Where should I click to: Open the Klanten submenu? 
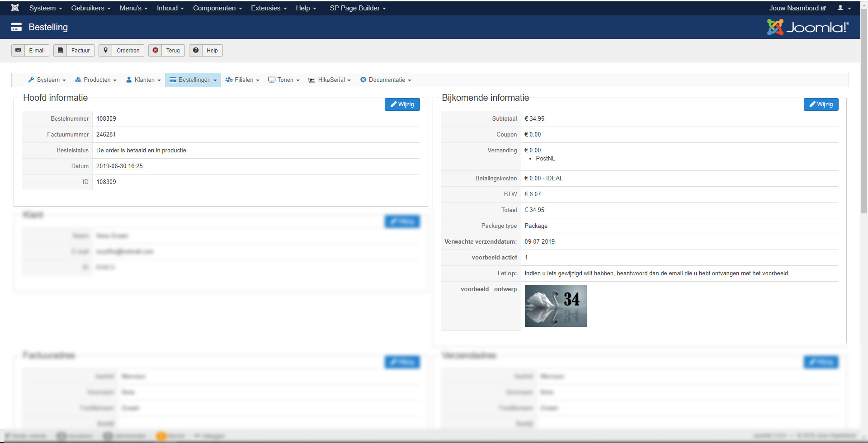[x=144, y=80]
